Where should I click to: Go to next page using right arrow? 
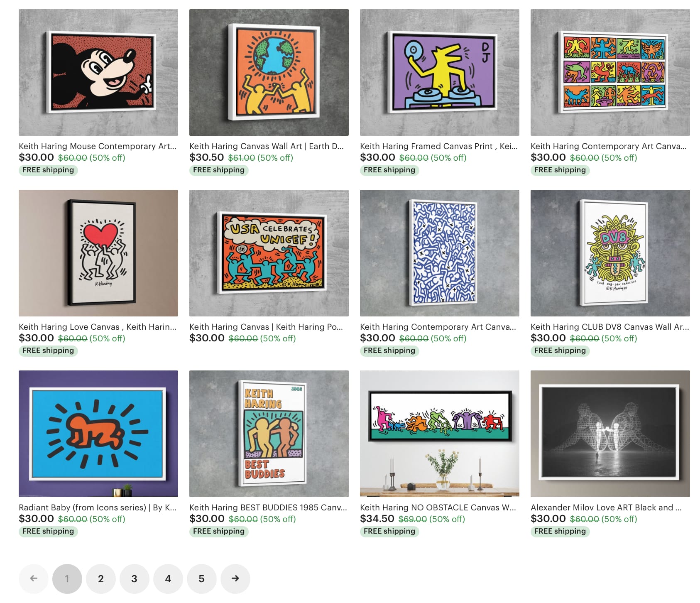235,578
